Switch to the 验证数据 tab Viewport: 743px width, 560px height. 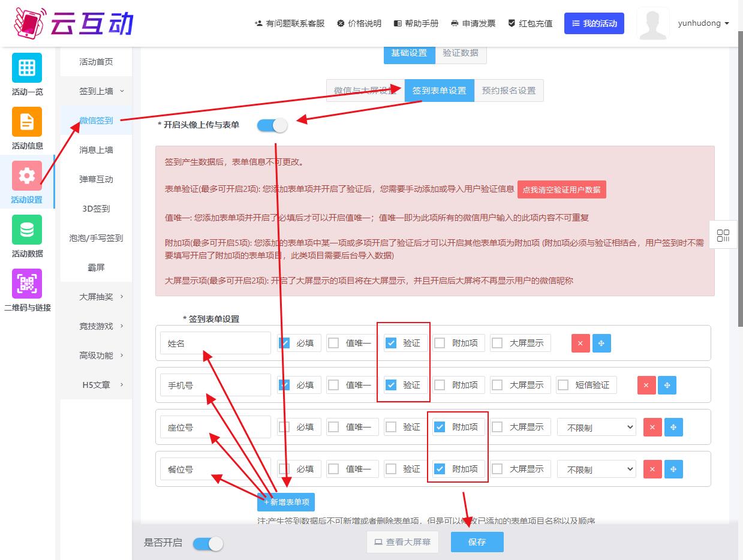click(x=461, y=53)
